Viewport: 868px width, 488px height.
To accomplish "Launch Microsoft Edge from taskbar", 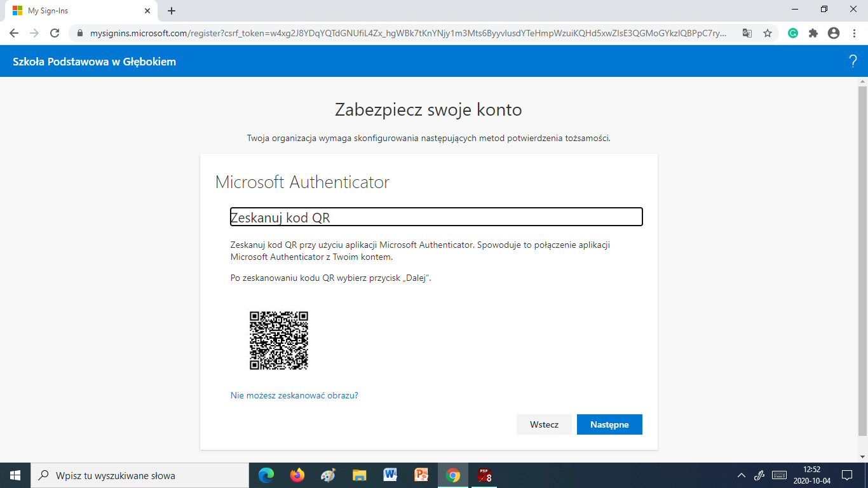I will [266, 475].
